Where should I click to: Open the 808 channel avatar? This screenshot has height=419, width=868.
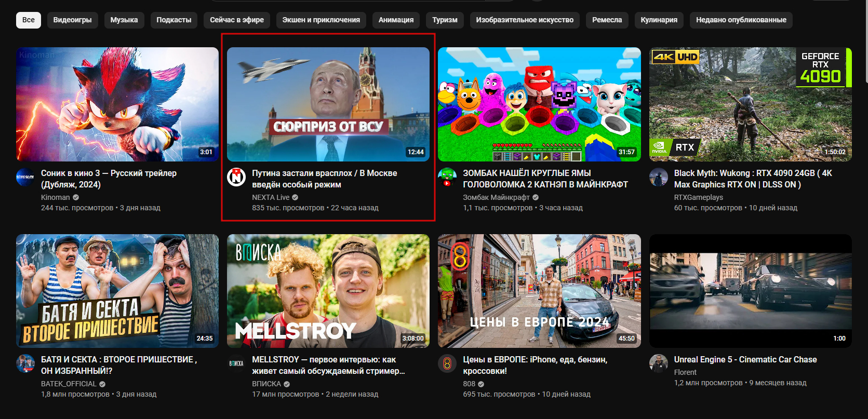[447, 363]
